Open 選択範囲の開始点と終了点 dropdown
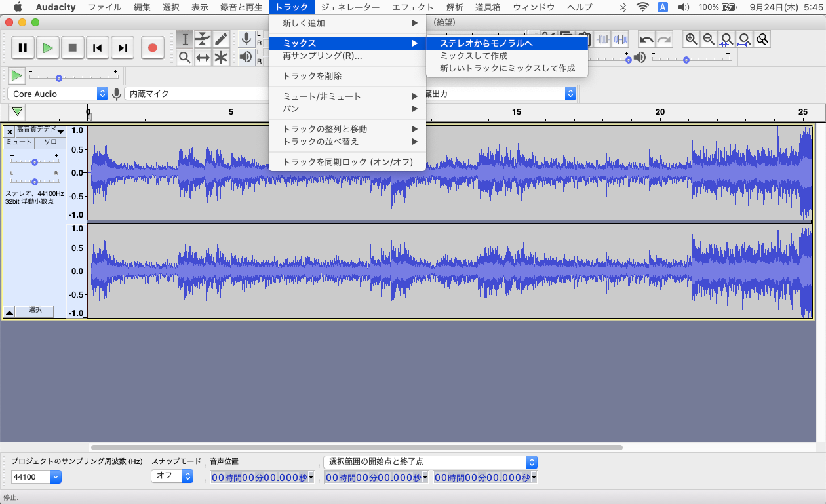Viewport: 826px width, 504px height. point(431,462)
